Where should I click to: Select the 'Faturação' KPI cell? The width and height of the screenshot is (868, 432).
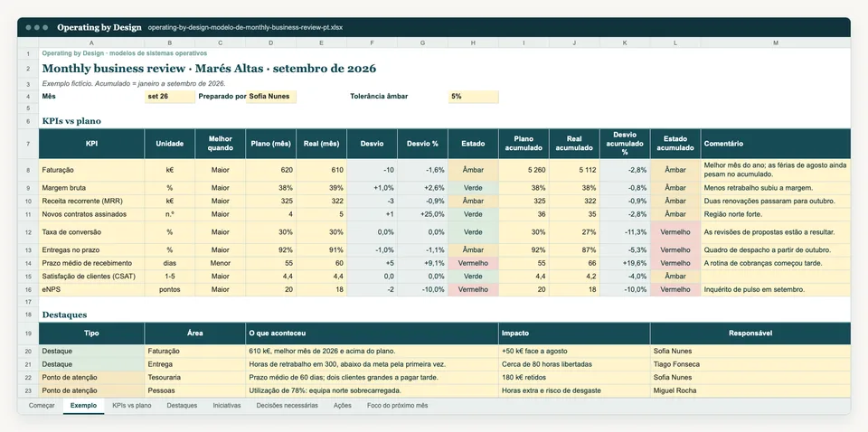91,171
